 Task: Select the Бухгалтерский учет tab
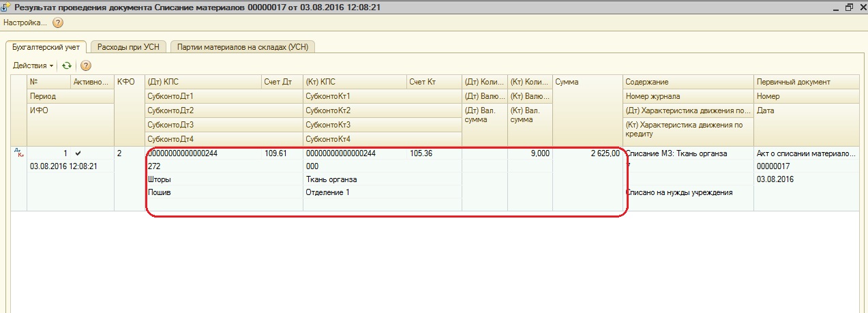pos(46,47)
